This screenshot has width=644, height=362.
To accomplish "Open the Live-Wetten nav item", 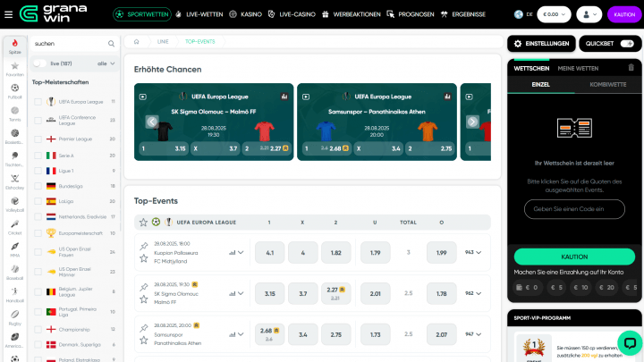I will (199, 14).
